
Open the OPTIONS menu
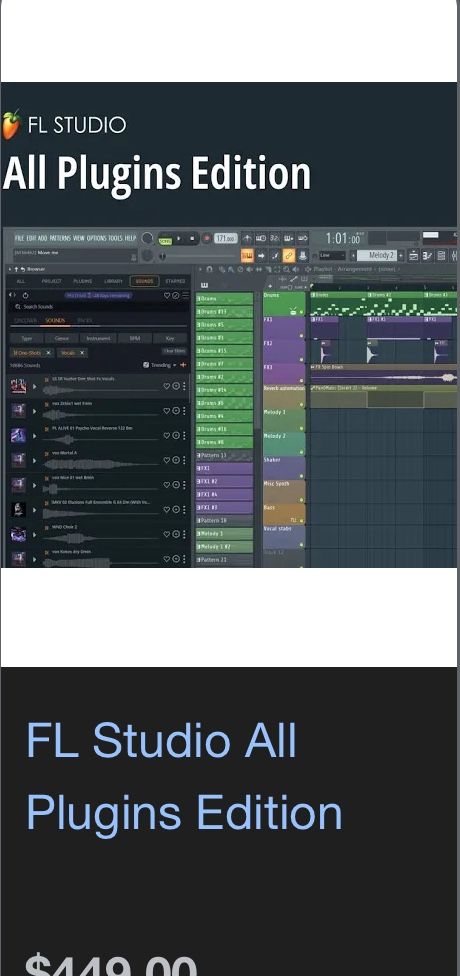click(x=96, y=238)
